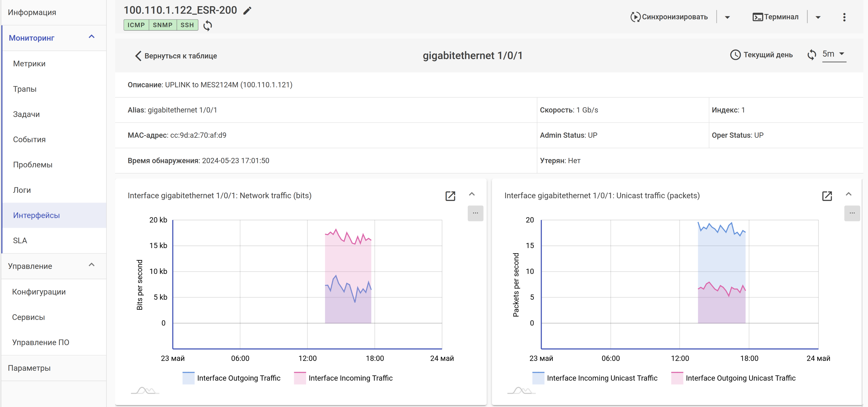Click the Терминал button
The height and width of the screenshot is (407, 868).
[x=775, y=17]
